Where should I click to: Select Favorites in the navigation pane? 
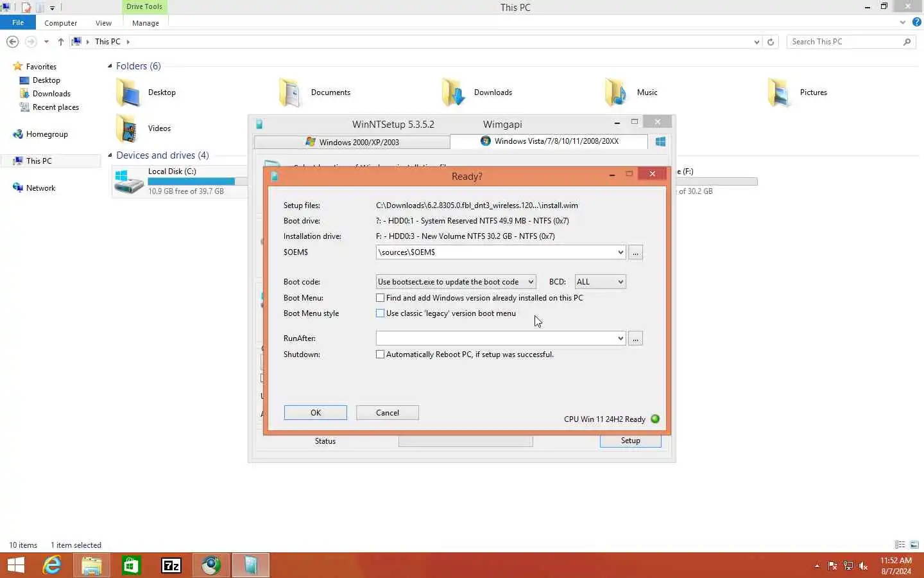pyautogui.click(x=41, y=67)
